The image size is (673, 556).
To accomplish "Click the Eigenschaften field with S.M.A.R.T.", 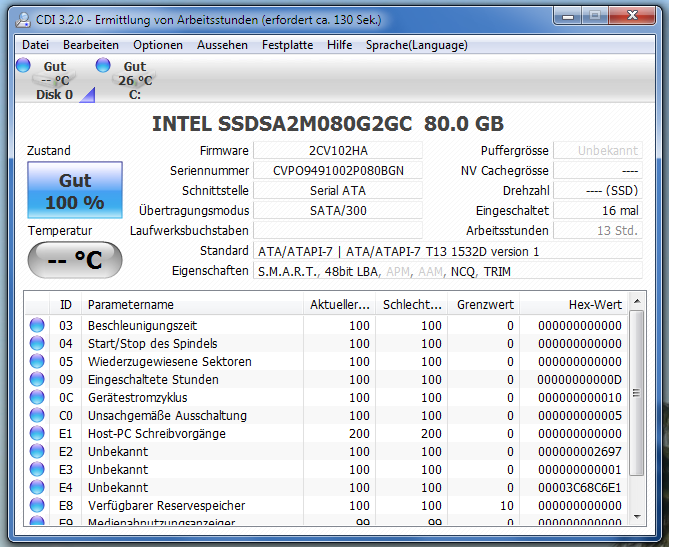I will tap(448, 271).
